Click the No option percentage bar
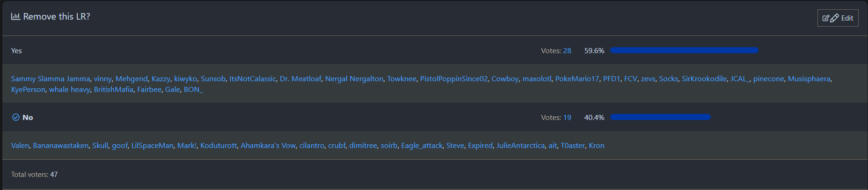Image resolution: width=868 pixels, height=190 pixels. [x=660, y=117]
